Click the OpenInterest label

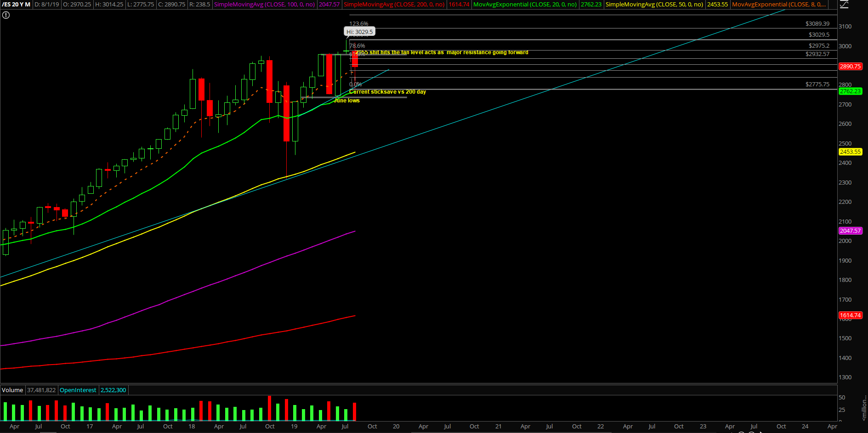pyautogui.click(x=78, y=390)
